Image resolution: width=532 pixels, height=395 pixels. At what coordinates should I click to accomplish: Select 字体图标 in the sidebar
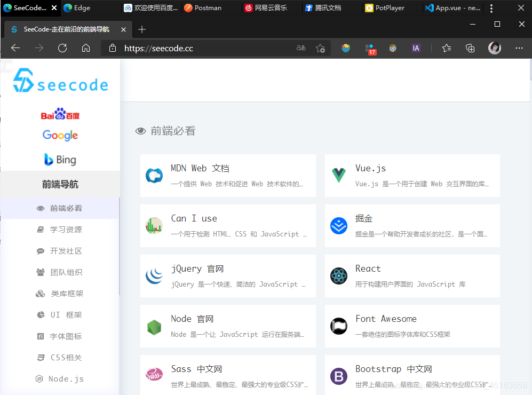[60, 336]
